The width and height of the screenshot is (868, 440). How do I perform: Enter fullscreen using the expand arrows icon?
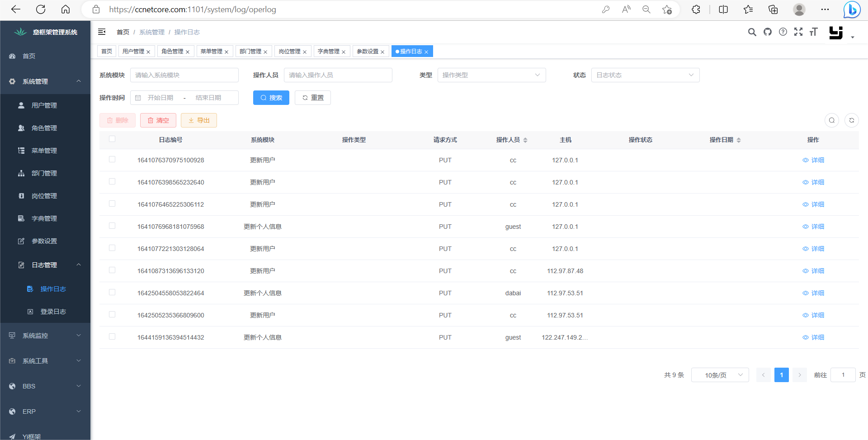799,32
